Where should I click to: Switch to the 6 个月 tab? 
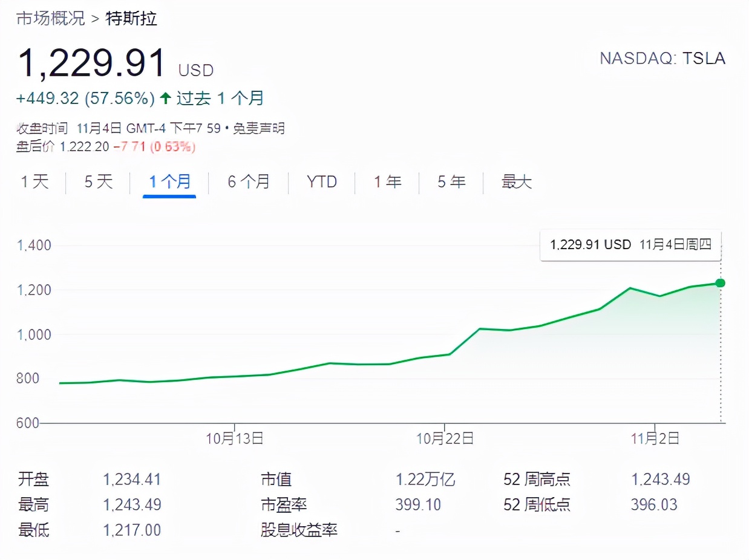[x=249, y=181]
